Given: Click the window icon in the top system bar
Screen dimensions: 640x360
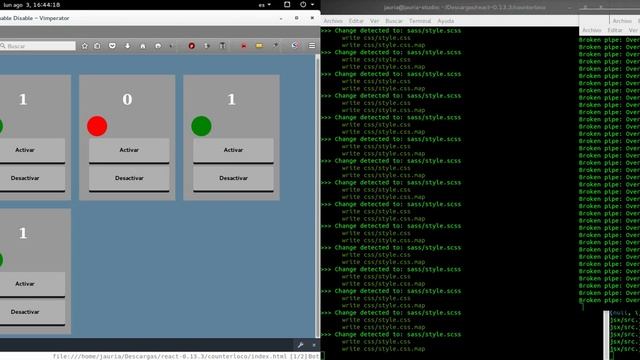Looking at the screenshot, I should pos(287,4).
